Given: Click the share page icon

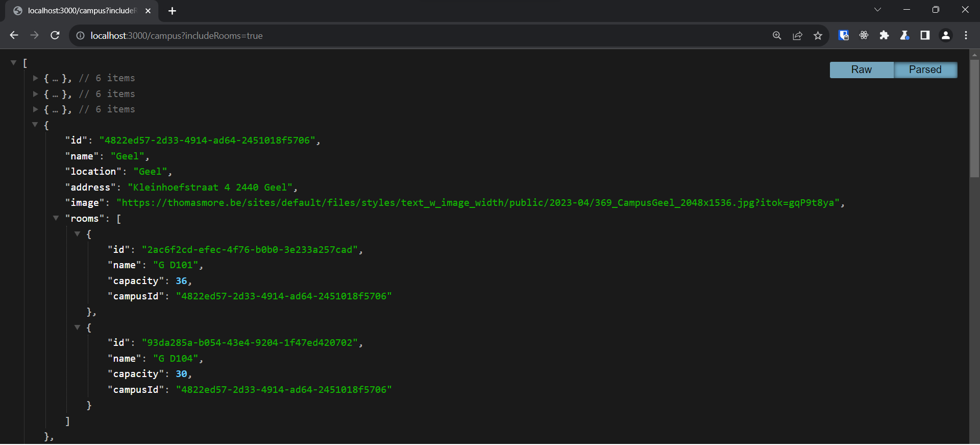Looking at the screenshot, I should [797, 35].
